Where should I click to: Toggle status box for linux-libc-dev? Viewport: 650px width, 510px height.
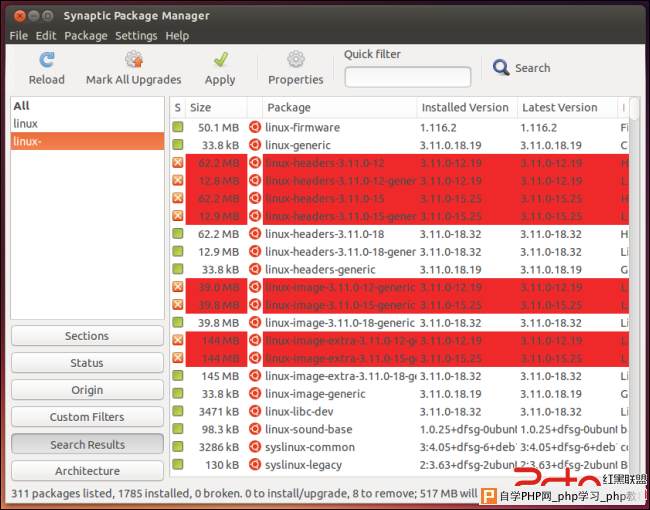click(x=178, y=411)
